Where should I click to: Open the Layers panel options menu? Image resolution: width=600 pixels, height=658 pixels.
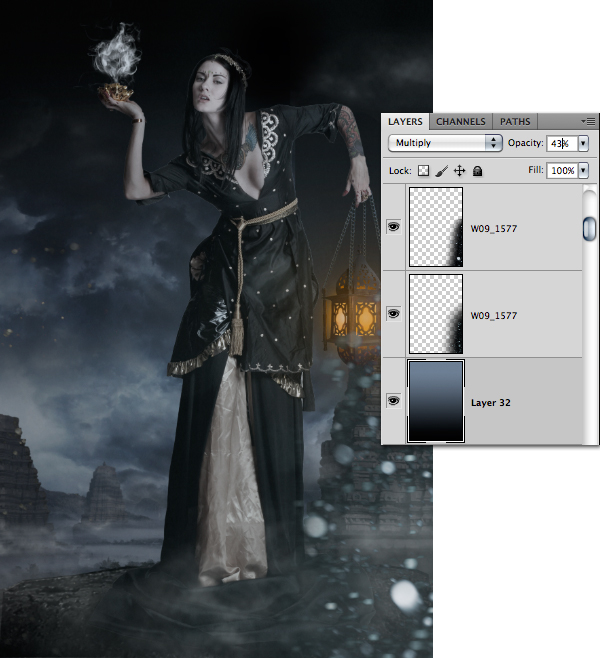[588, 121]
